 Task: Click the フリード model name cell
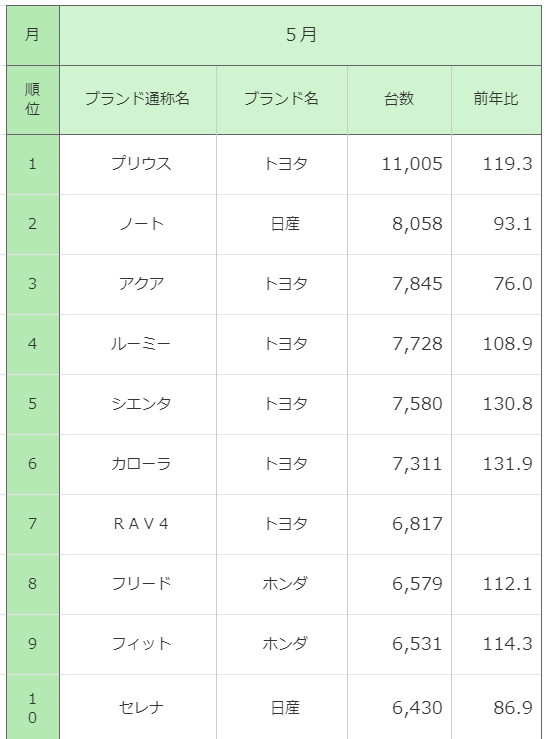[138, 584]
